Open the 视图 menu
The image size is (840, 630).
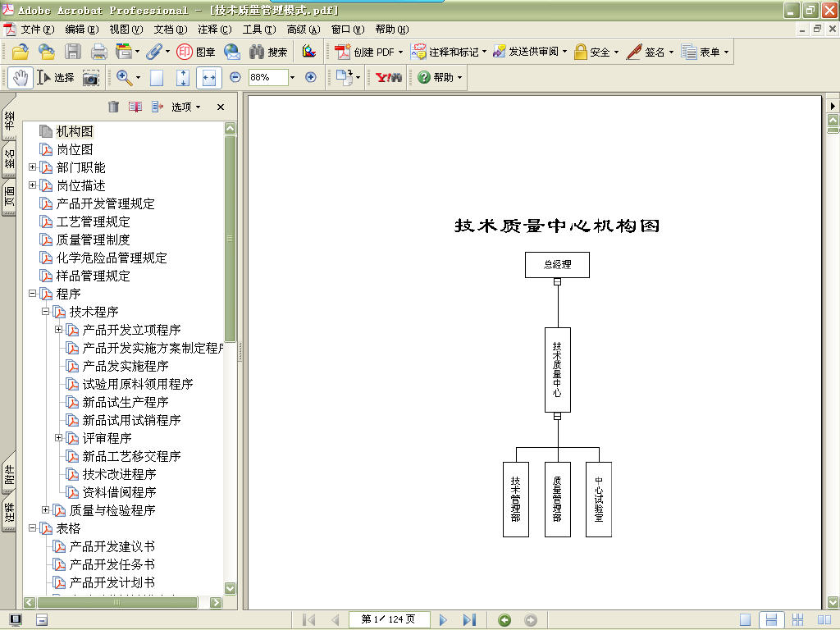pos(126,30)
